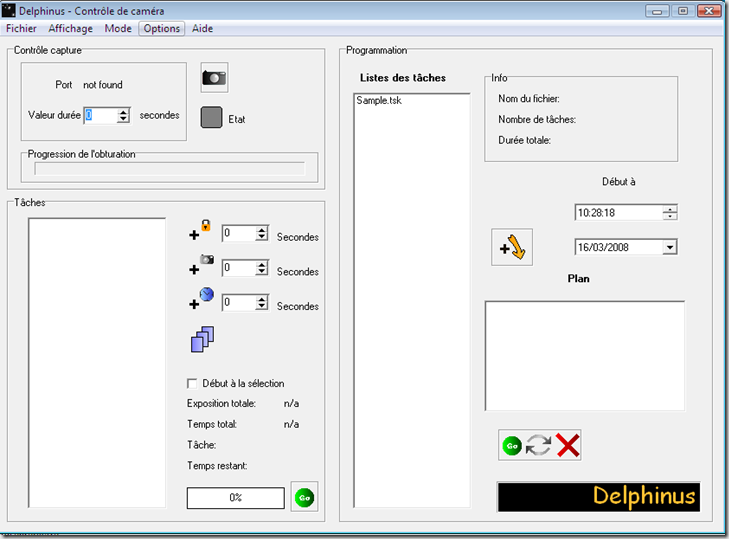Decrease the padlock task Secondes value
The height and width of the screenshot is (539, 729).
tap(262, 237)
